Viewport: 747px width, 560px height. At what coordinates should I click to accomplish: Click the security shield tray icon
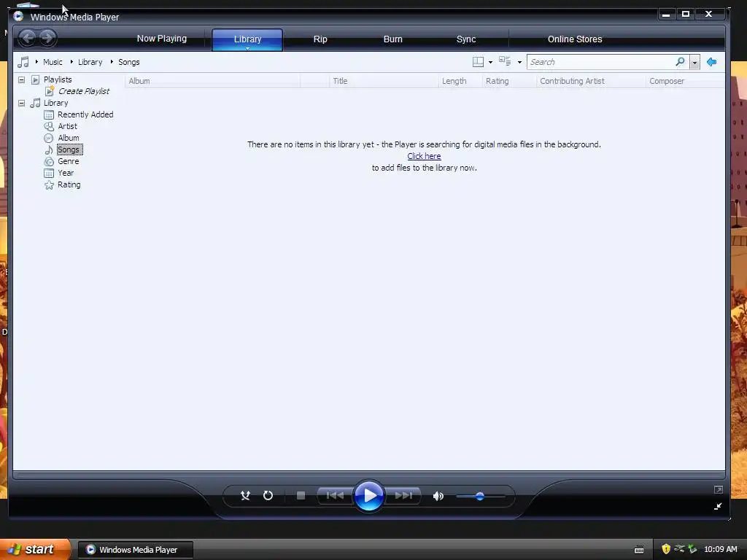[x=666, y=549]
